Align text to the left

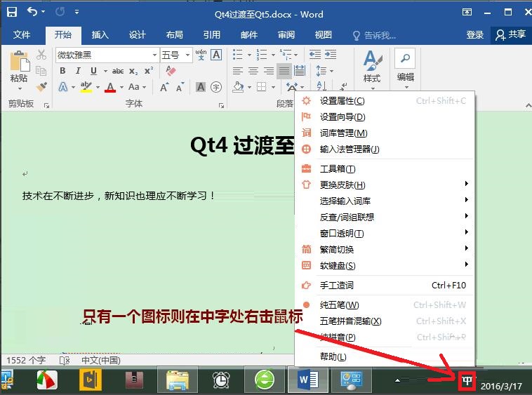click(x=237, y=71)
